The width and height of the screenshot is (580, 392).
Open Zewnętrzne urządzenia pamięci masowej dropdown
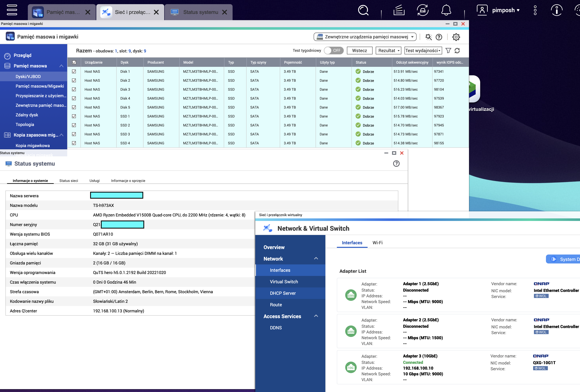365,37
